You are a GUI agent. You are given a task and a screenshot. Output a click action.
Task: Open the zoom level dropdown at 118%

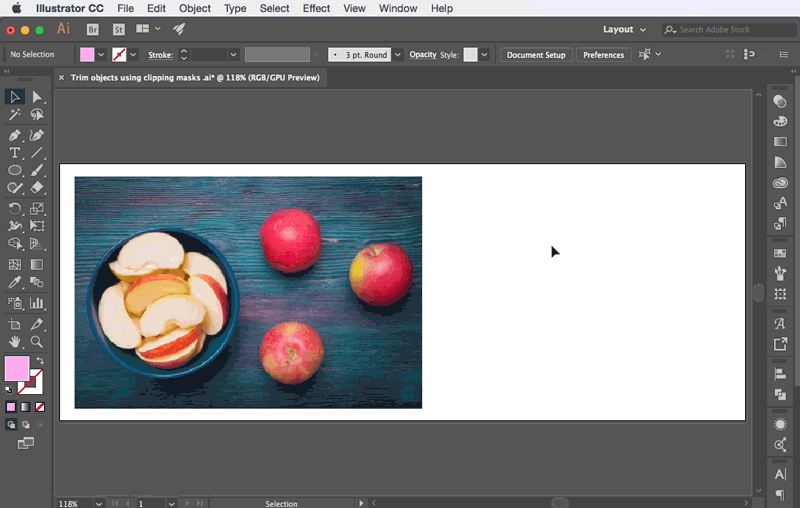98,503
